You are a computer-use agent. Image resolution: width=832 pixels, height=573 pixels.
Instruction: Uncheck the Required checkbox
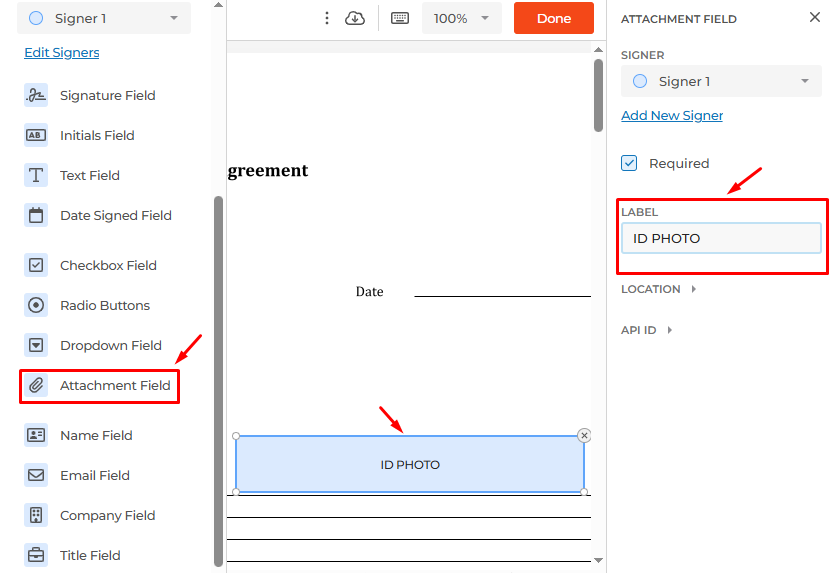[629, 163]
